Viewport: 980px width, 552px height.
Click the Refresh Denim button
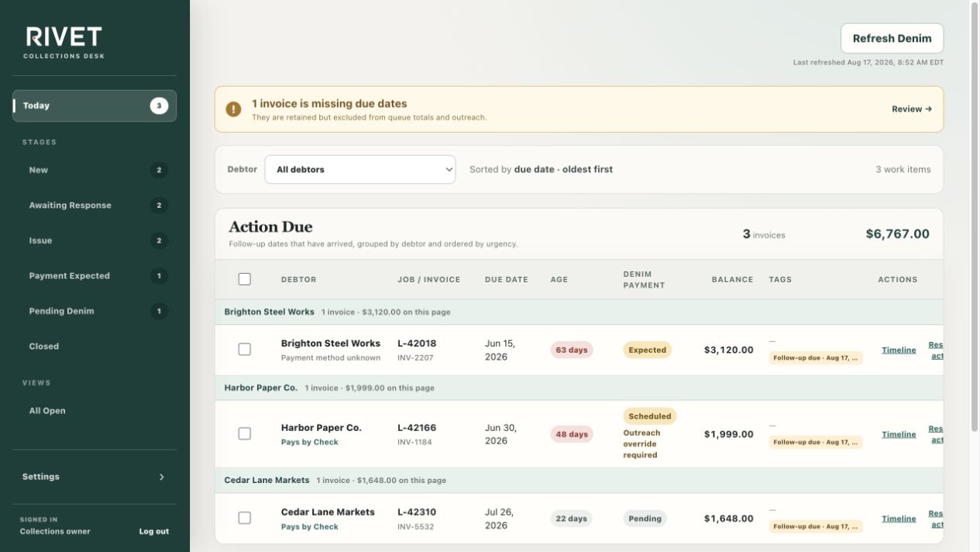tap(892, 38)
